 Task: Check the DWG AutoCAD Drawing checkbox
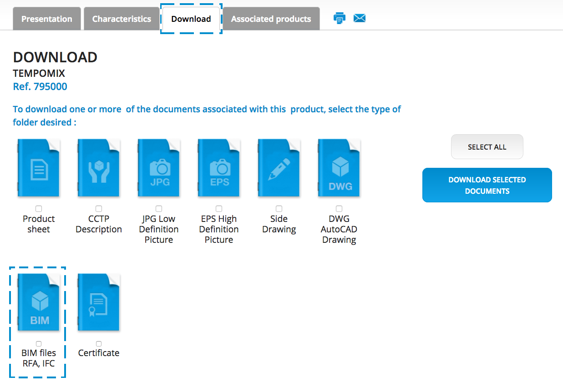pos(339,209)
